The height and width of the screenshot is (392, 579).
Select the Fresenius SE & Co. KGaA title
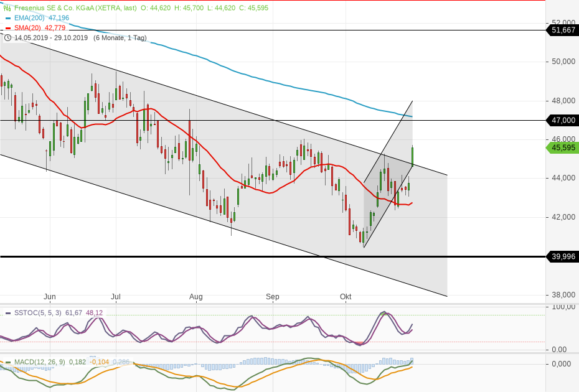54,7
